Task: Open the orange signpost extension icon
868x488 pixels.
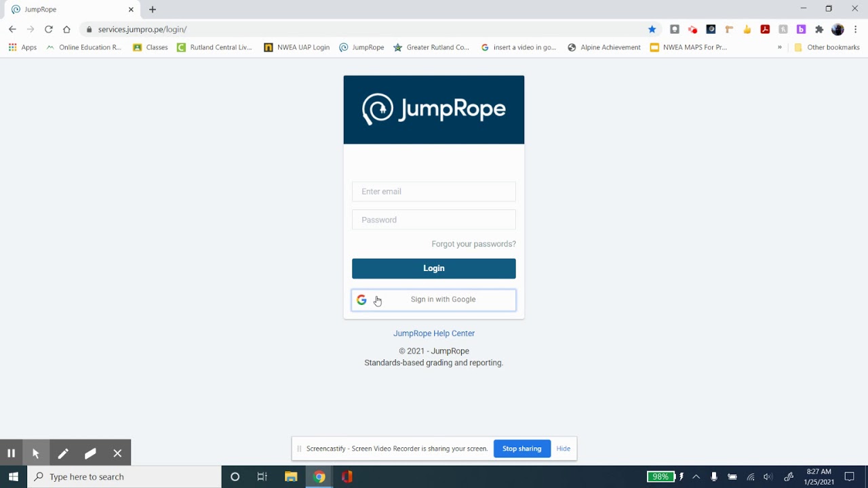Action: point(729,29)
